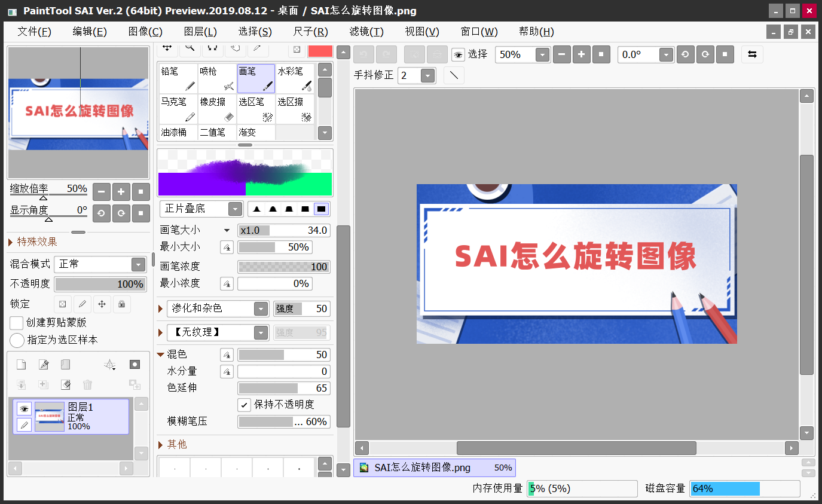
Task: Toggle lock moving arrows icon
Action: [x=102, y=304]
